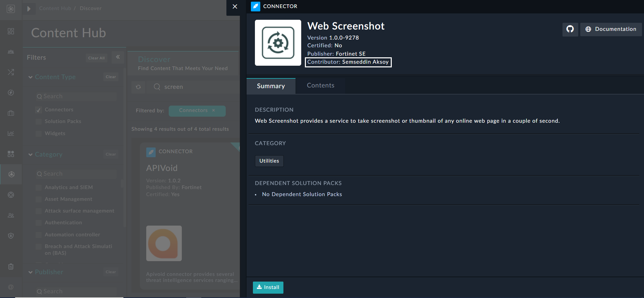Close the connector details panel with X
The width and height of the screenshot is (644, 298).
[x=235, y=6]
